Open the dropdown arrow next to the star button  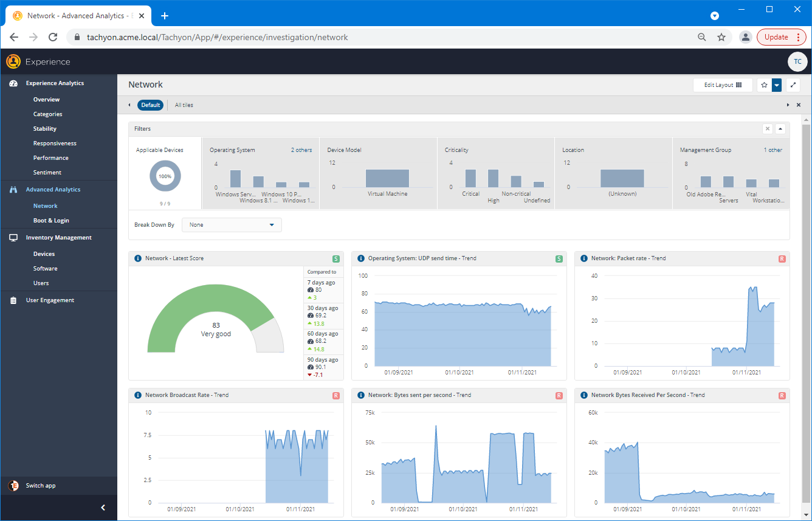pyautogui.click(x=777, y=85)
